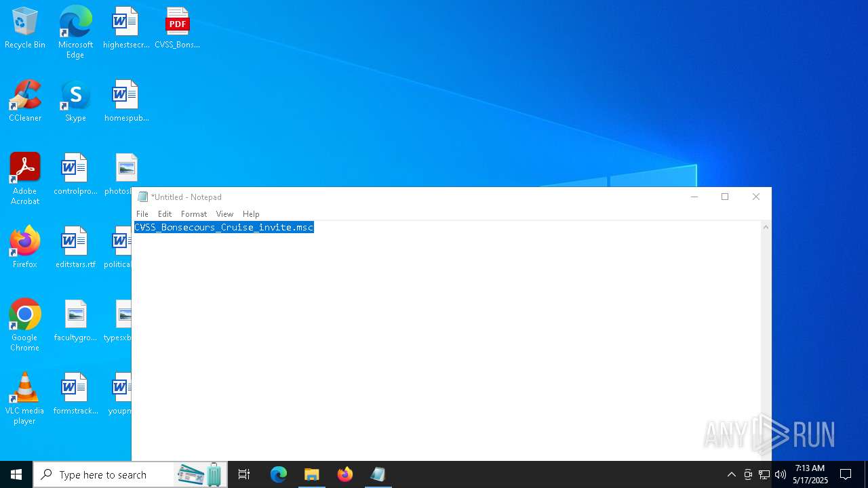Open Task View on taskbar
868x488 pixels.
coord(244,474)
